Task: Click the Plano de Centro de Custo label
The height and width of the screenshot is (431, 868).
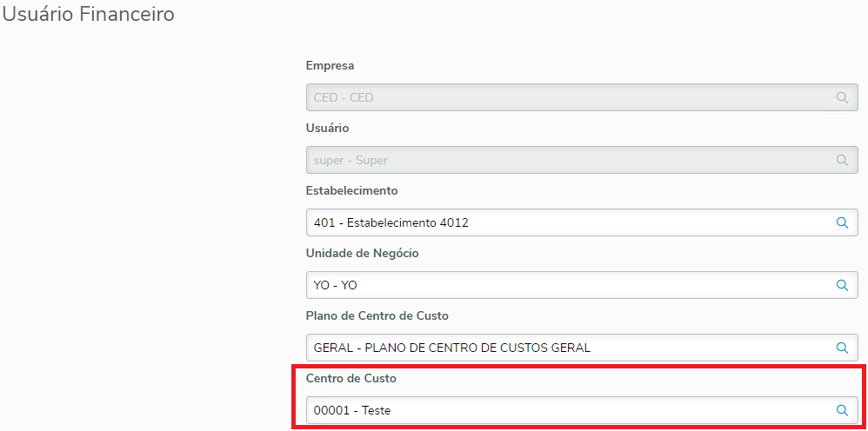Action: pos(377,316)
